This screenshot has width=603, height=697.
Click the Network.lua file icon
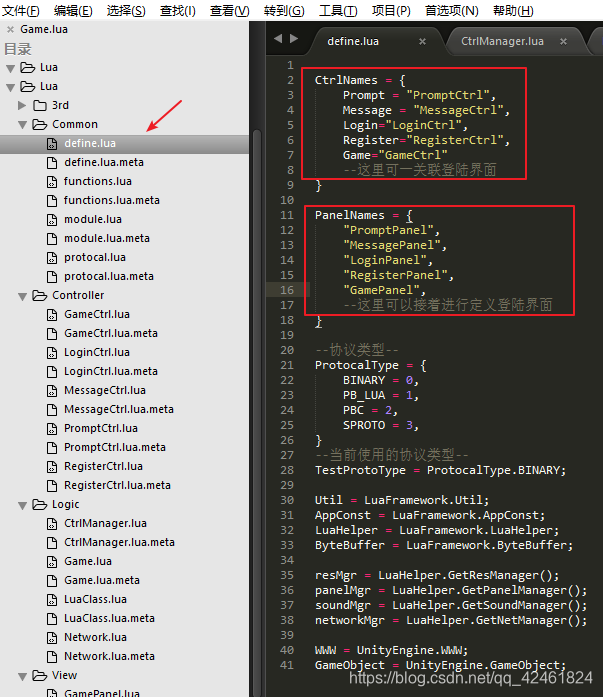52,638
